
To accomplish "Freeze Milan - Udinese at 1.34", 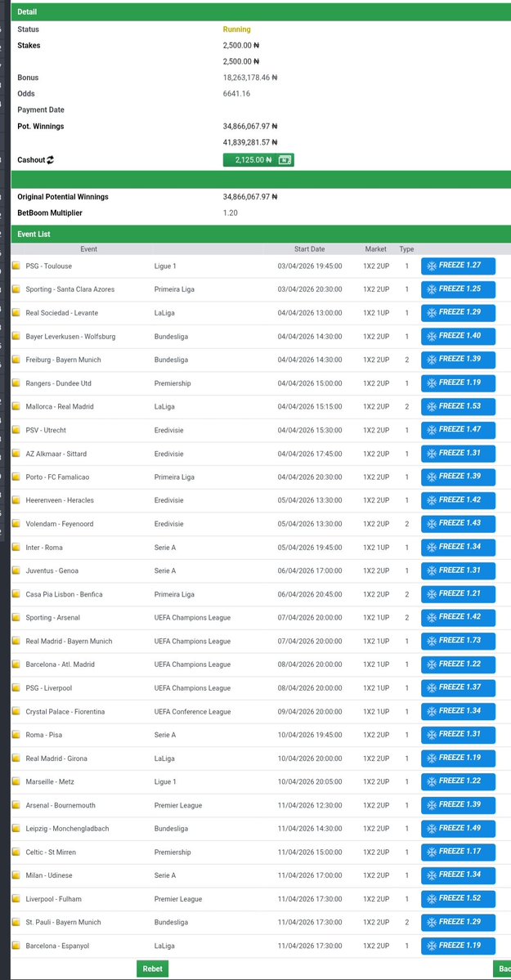I will 458,875.
